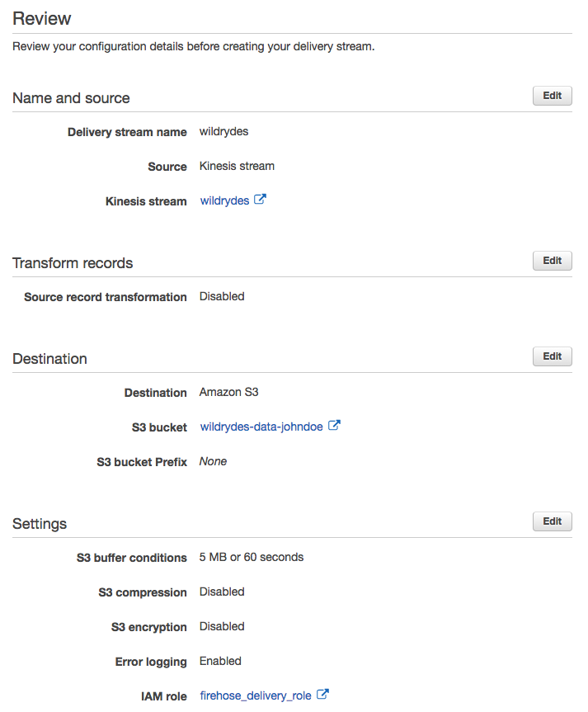Screen dimensions: 588x712
Task: Click the Delivery stream name value wildrydes
Action: point(223,132)
